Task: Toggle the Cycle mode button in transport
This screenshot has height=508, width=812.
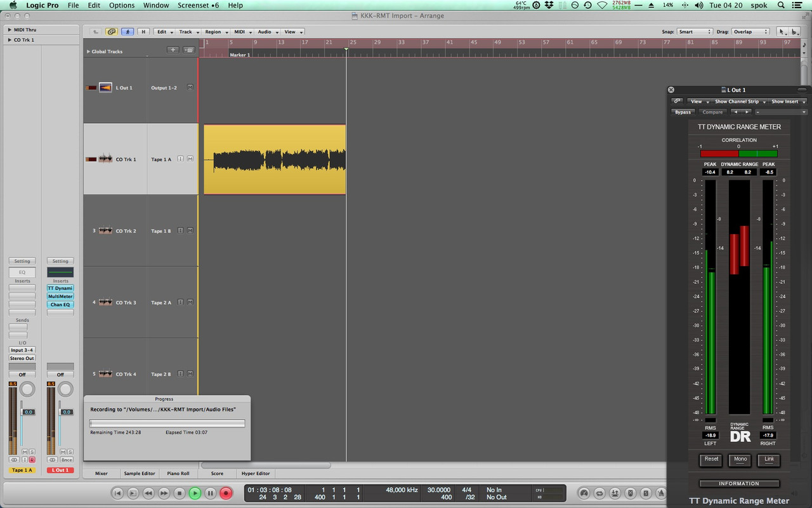Action: click(599, 493)
